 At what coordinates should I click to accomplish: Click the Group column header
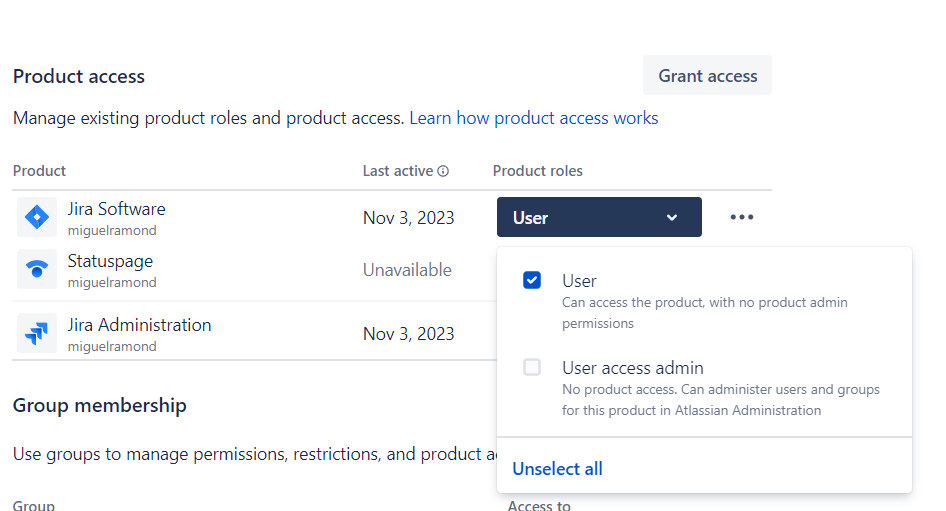(34, 505)
